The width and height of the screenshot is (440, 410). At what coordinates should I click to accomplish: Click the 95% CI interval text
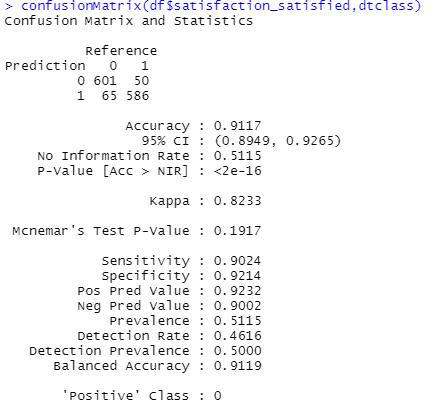[x=278, y=141]
